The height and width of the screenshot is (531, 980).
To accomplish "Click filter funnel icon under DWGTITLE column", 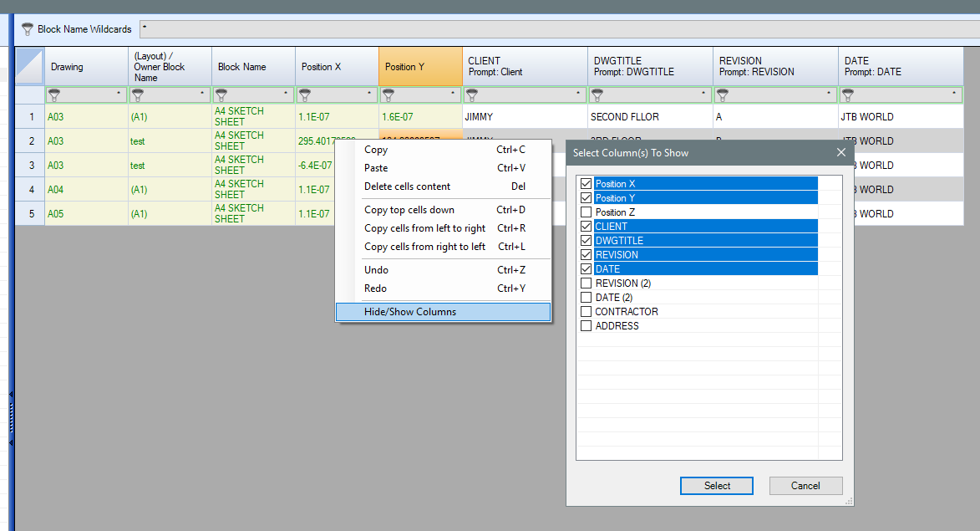I will (597, 94).
